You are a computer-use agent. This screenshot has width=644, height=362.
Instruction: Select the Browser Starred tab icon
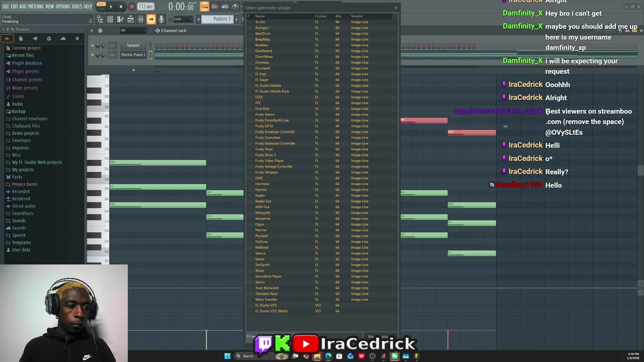[x=77, y=39]
